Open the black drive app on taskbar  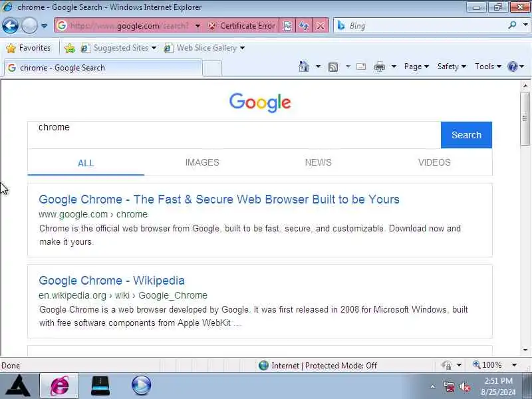(100, 386)
